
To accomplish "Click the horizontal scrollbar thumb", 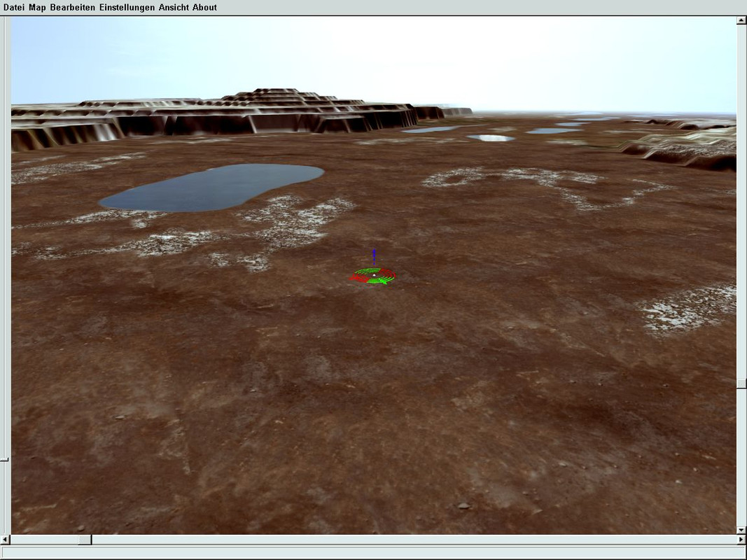I will pyautogui.click(x=85, y=540).
